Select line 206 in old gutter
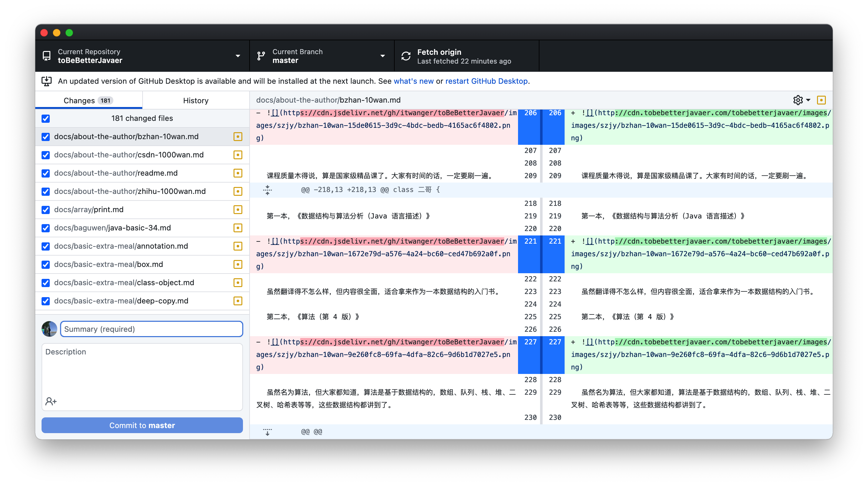The image size is (868, 486). pyautogui.click(x=529, y=127)
